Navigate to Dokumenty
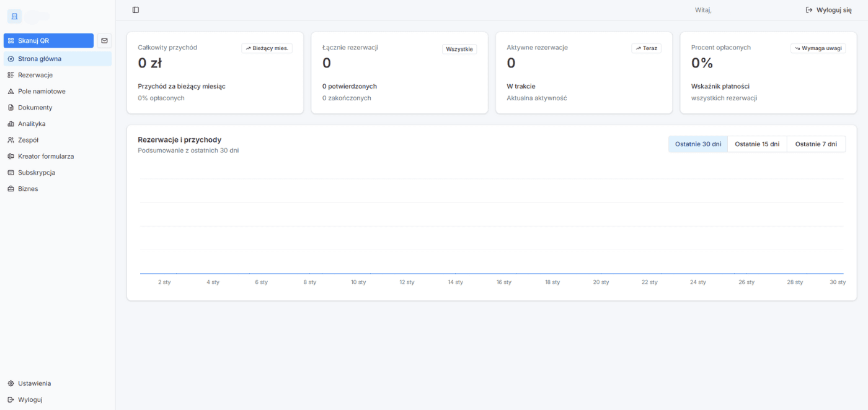Viewport: 868px width, 410px height. tap(58, 107)
